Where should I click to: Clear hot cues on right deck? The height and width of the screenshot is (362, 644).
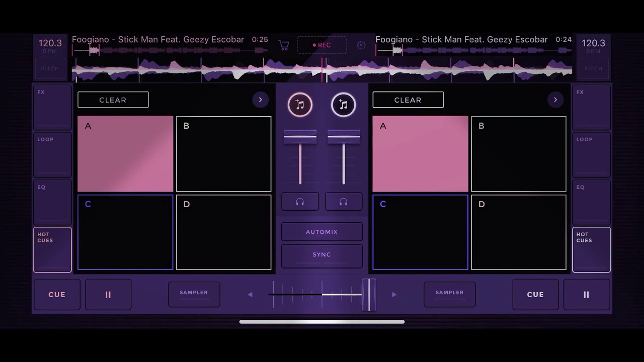coord(408,100)
